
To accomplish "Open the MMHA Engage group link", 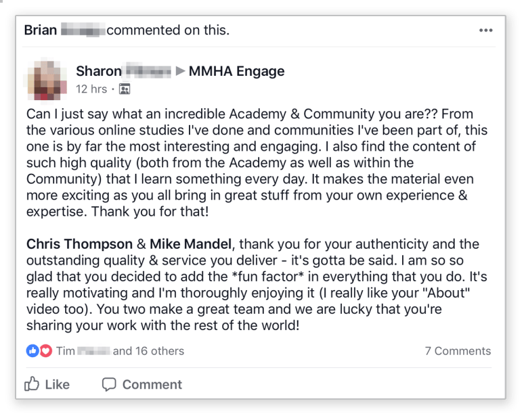I will coord(236,71).
